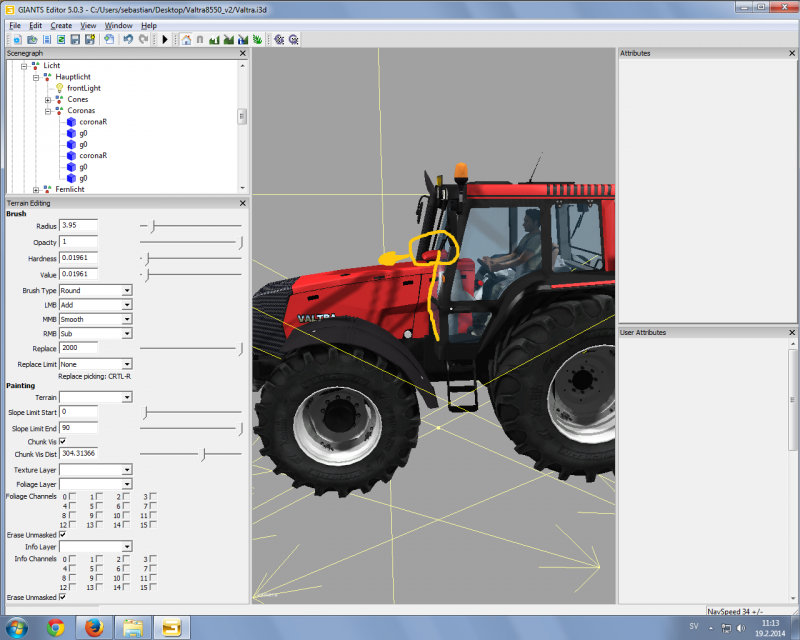Open the Replace Limit dropdown
Viewport: 800px width, 640px height.
coord(127,364)
